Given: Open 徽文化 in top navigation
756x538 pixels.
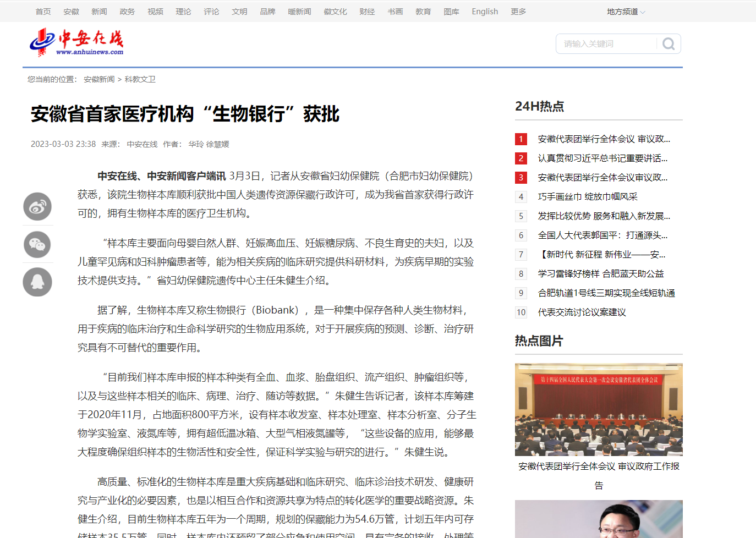Looking at the screenshot, I should 336,12.
